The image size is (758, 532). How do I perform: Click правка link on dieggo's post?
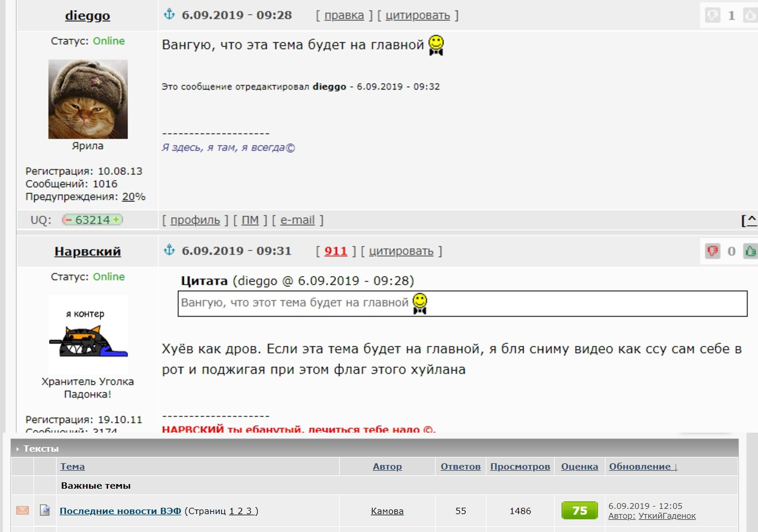click(344, 16)
